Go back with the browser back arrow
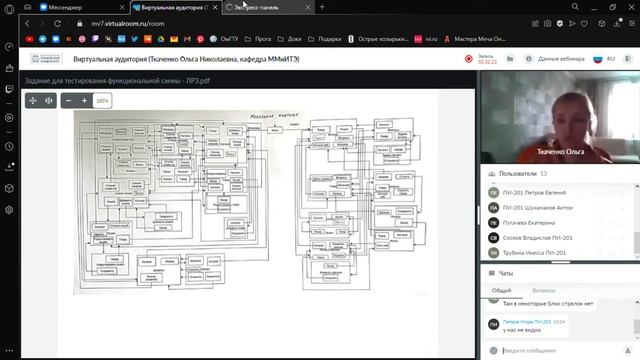 click(27, 24)
